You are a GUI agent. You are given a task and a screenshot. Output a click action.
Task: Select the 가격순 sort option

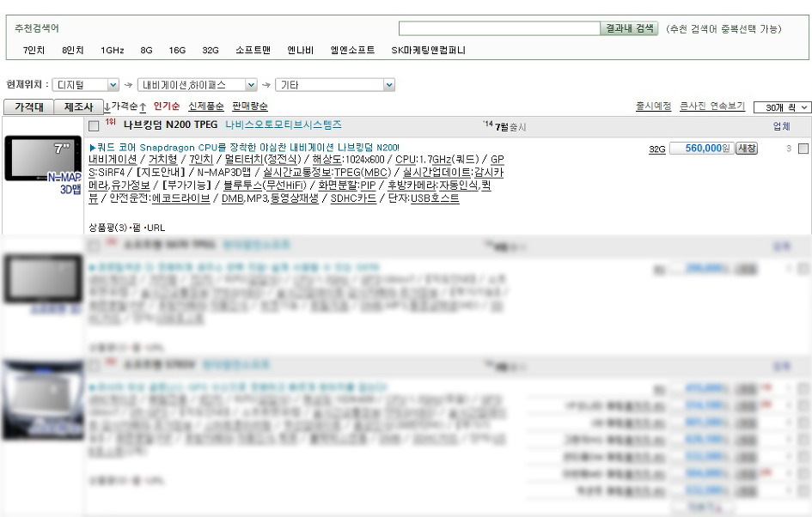pyautogui.click(x=125, y=106)
